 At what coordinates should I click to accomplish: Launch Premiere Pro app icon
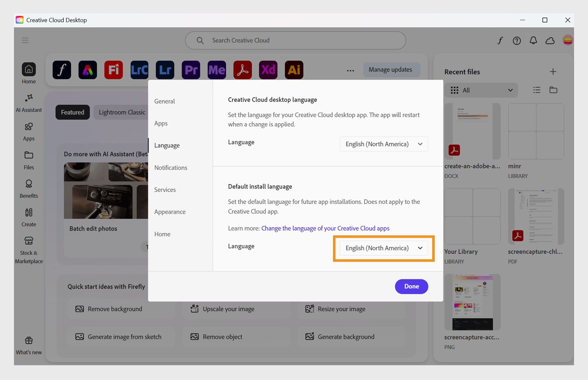[191, 70]
